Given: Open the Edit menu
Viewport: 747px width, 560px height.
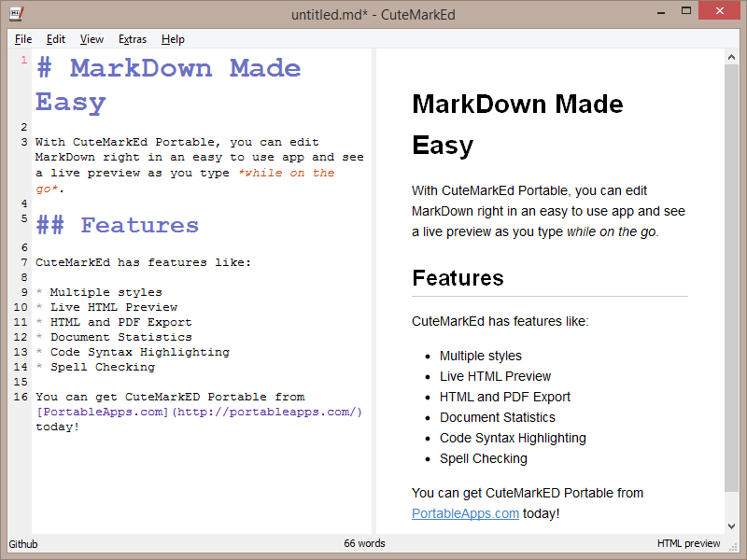Looking at the screenshot, I should [x=56, y=39].
